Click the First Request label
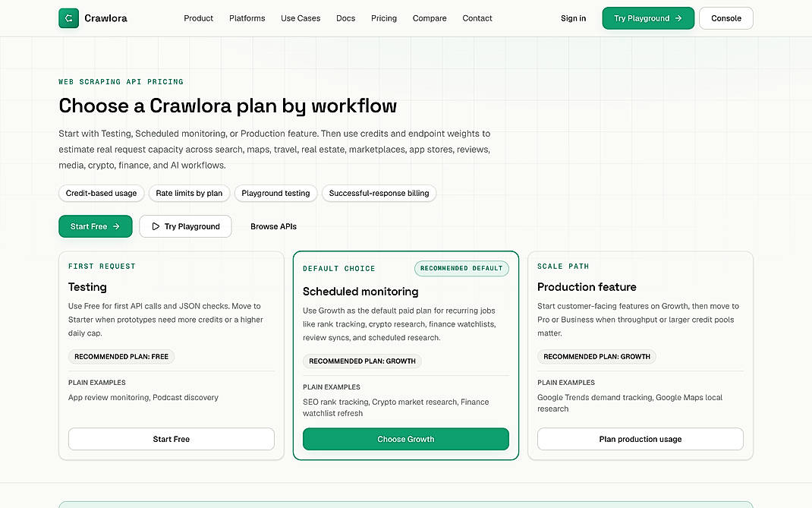This screenshot has width=812, height=508. (102, 267)
